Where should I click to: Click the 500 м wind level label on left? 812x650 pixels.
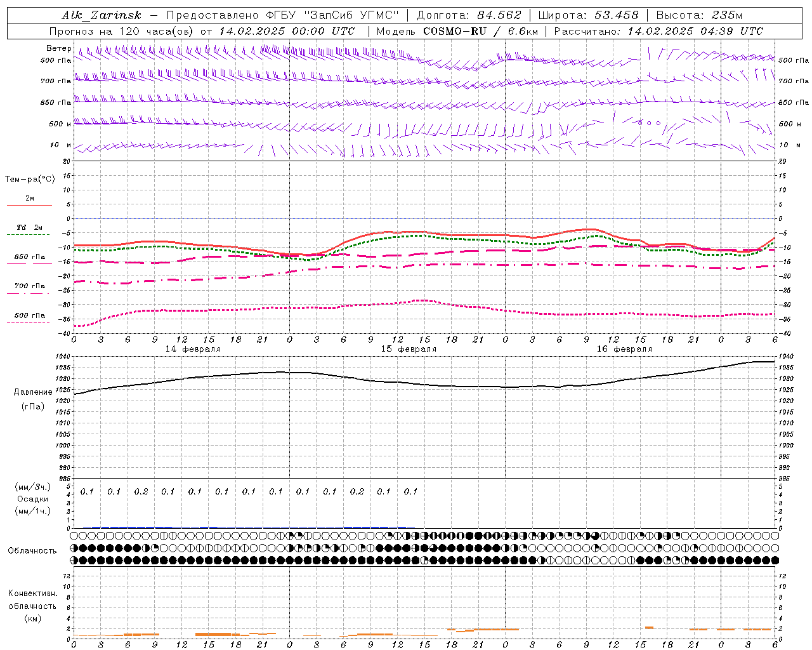(x=60, y=124)
